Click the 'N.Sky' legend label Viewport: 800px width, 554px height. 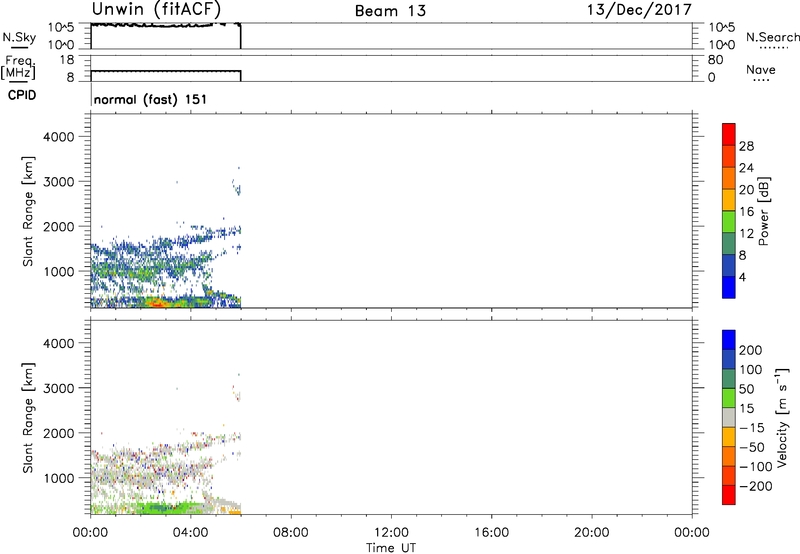[19, 37]
